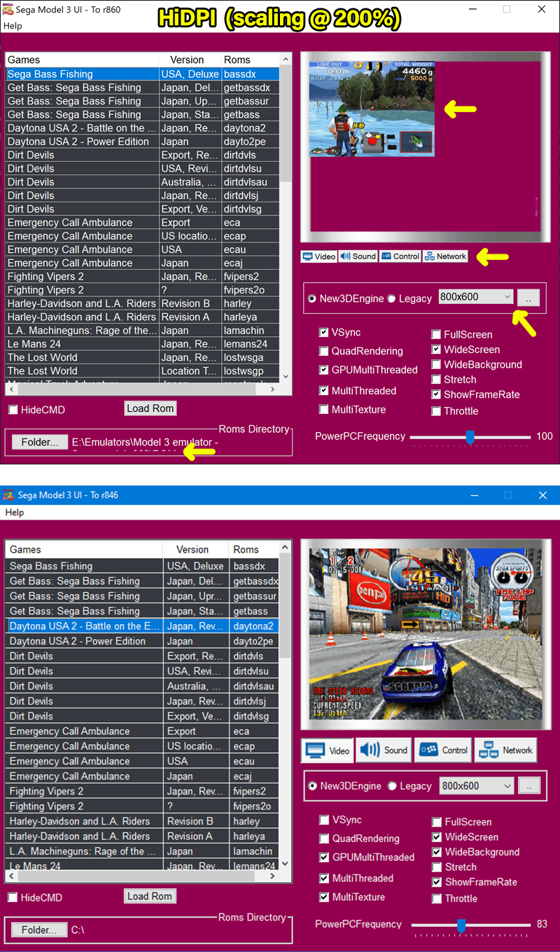Disable WideBackground in the r846 window
The width and height of the screenshot is (560, 952).
pos(437,853)
